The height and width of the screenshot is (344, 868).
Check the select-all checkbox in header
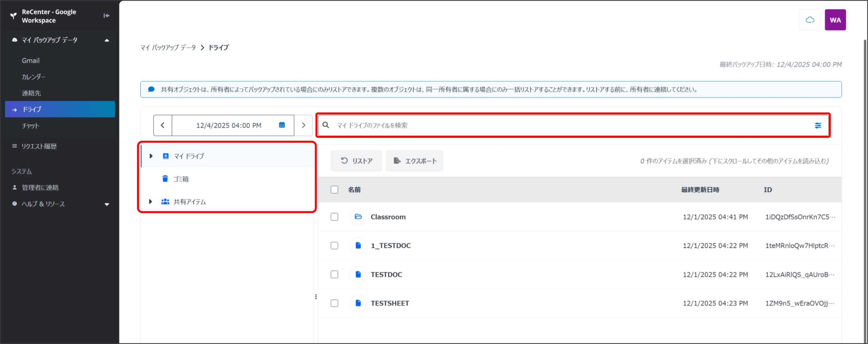[x=334, y=190]
